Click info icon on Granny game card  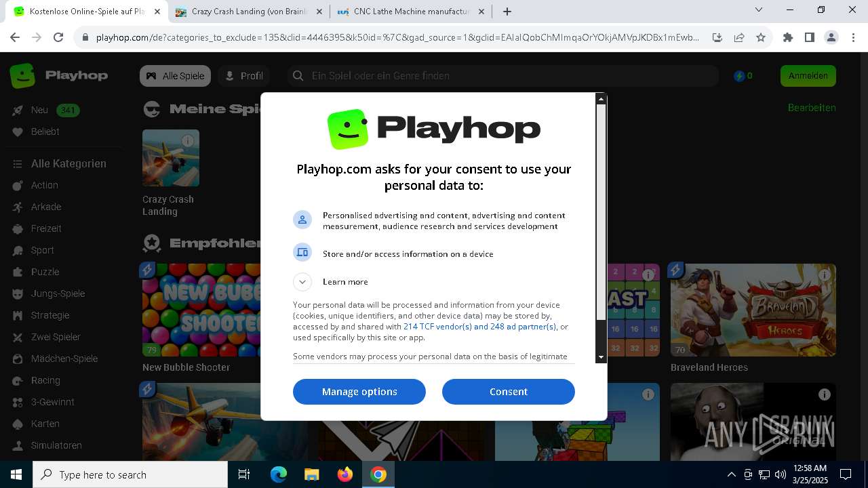[x=825, y=394]
